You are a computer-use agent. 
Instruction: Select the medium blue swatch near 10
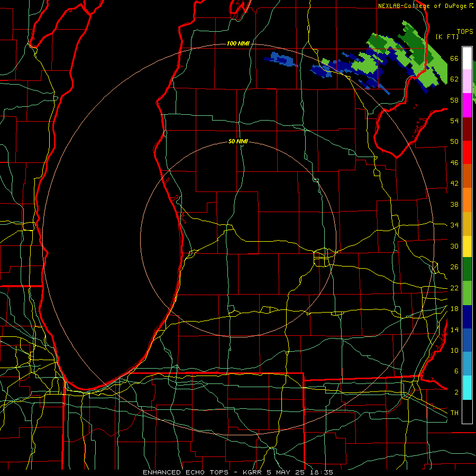coord(467,340)
